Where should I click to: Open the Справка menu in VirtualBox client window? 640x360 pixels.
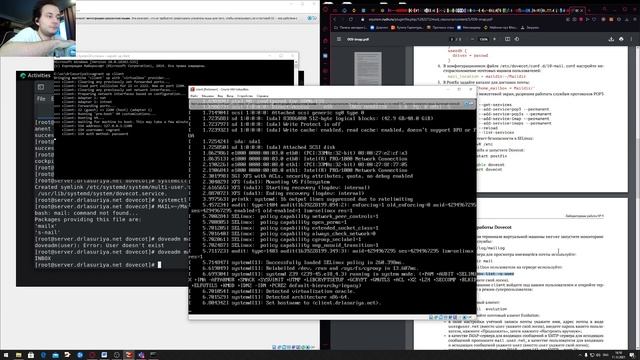262,96
